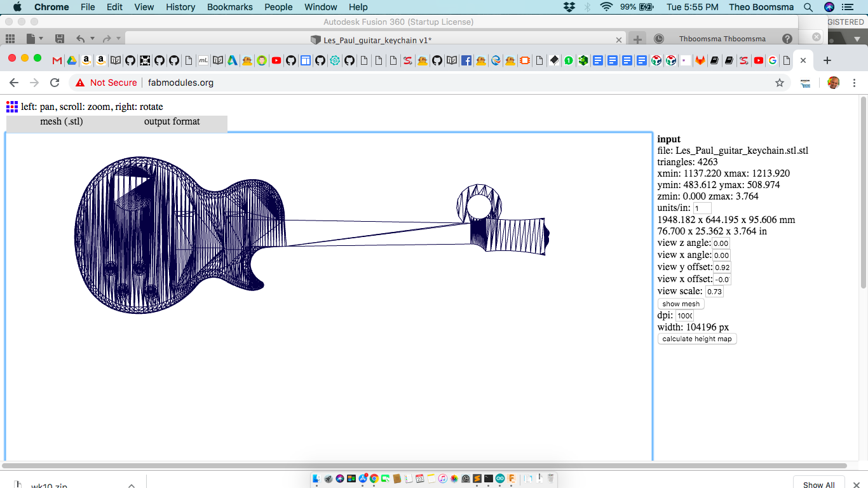
Task: Open the File menu
Action: (x=88, y=7)
